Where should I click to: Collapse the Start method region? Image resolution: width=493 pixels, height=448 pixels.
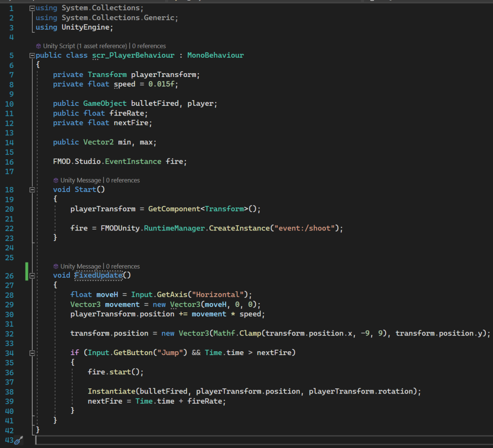pyautogui.click(x=32, y=190)
